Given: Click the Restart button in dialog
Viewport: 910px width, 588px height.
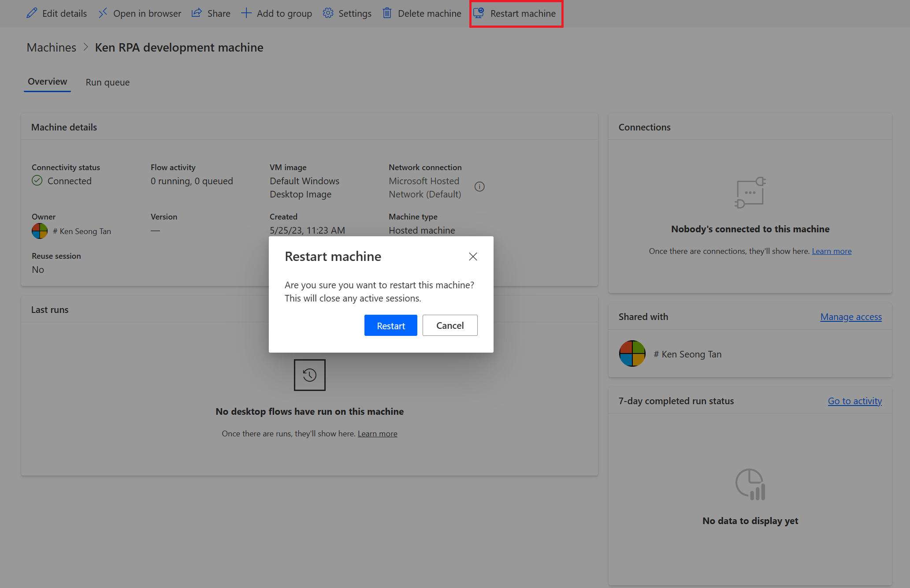Looking at the screenshot, I should click(x=391, y=325).
